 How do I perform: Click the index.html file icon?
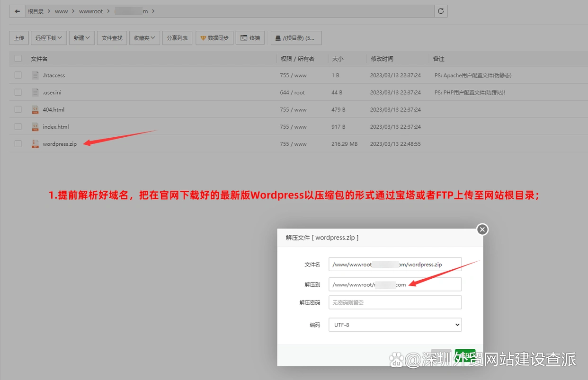(36, 127)
